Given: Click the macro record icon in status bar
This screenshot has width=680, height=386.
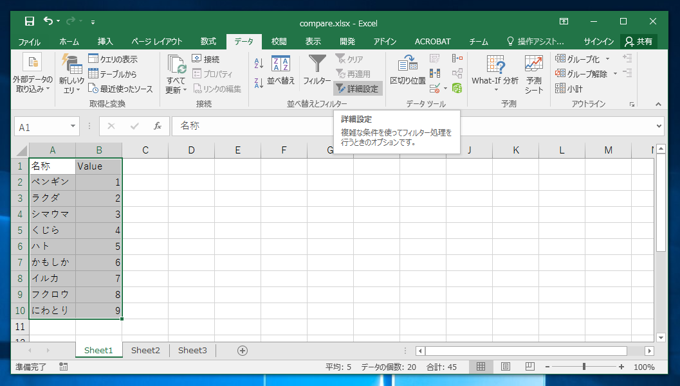Looking at the screenshot, I should click(63, 367).
